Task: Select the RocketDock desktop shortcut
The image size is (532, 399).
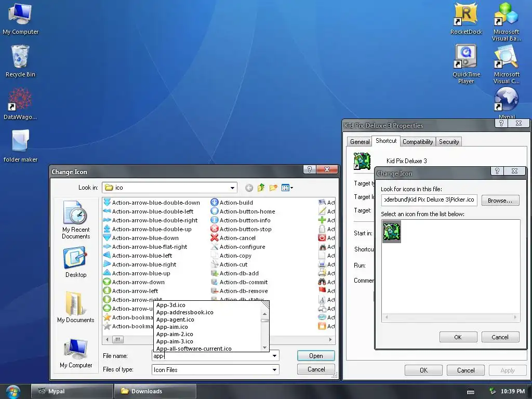Action: coord(466,19)
